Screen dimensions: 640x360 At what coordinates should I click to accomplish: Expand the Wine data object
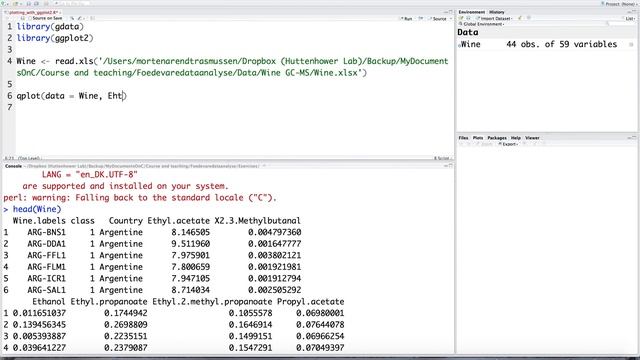click(460, 46)
